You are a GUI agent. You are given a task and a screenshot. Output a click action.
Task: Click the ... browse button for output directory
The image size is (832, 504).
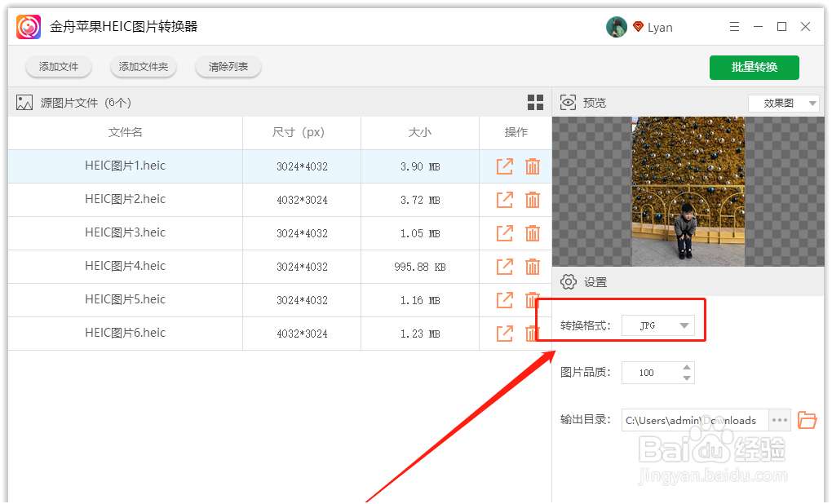tap(780, 419)
